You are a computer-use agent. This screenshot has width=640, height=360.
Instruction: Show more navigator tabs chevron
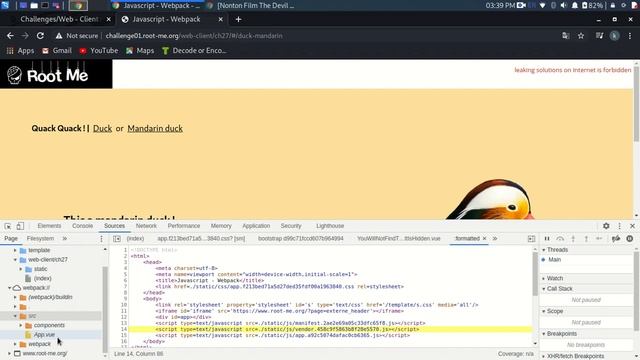(64, 238)
